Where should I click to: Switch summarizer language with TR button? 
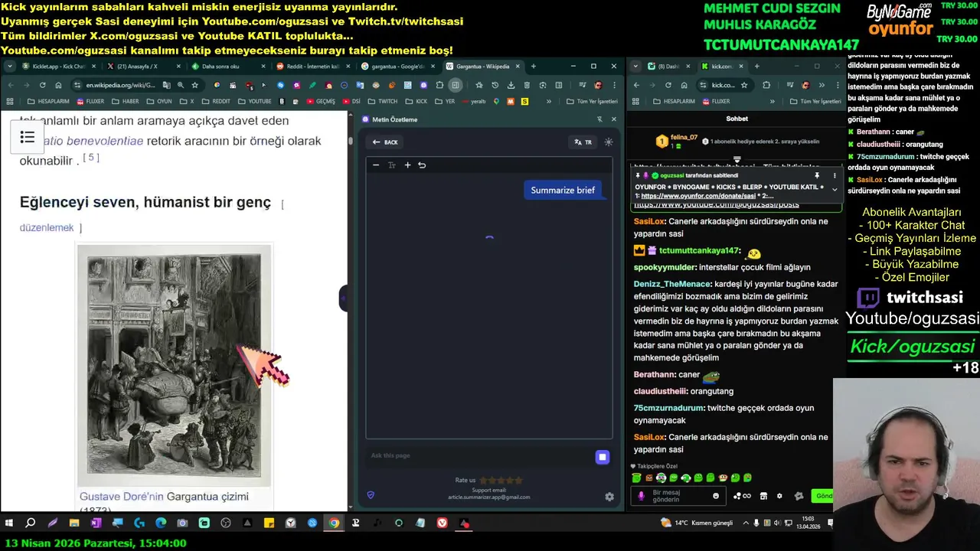pos(583,142)
